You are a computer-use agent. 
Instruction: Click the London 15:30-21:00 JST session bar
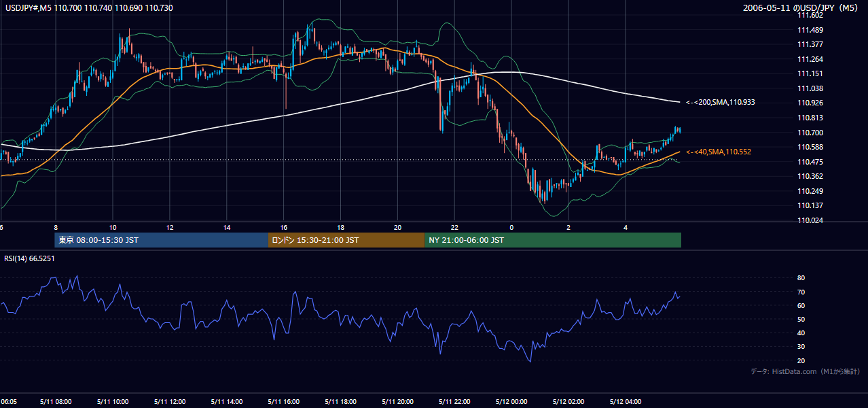(346, 240)
